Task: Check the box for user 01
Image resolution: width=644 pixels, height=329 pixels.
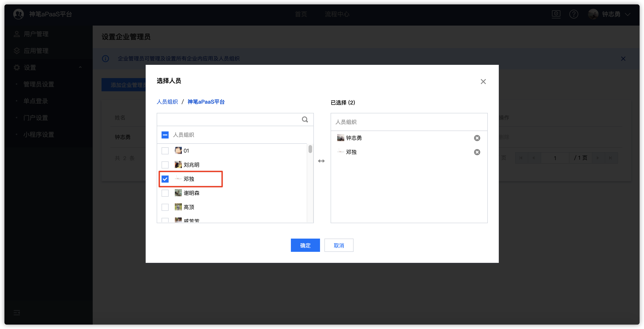Action: [x=165, y=151]
